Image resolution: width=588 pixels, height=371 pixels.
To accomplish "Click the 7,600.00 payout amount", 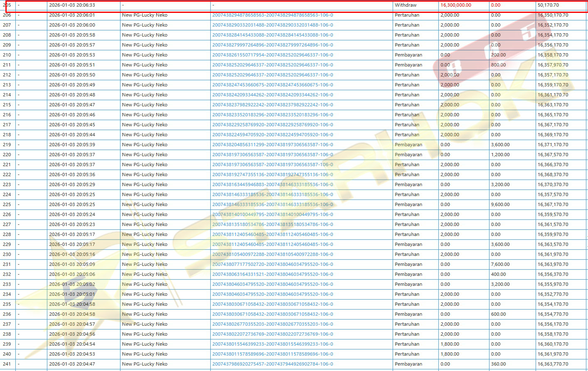I will (x=500, y=264).
